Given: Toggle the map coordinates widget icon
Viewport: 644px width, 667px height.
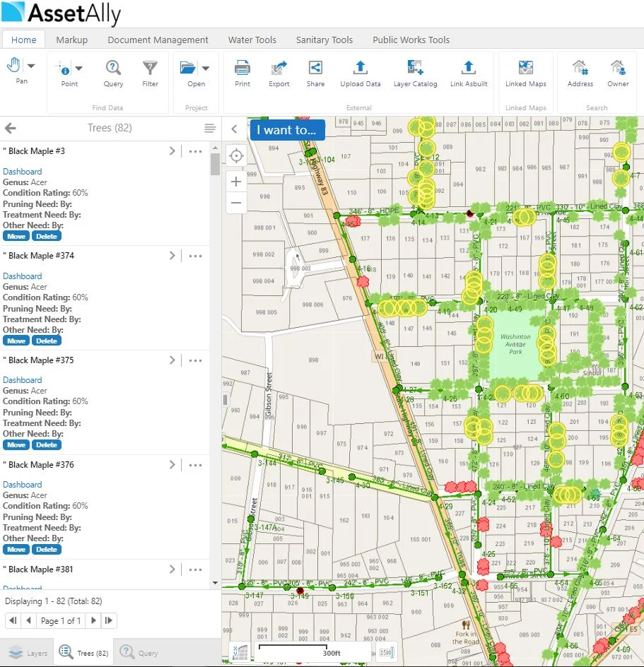Looking at the screenshot, I should (x=240, y=653).
